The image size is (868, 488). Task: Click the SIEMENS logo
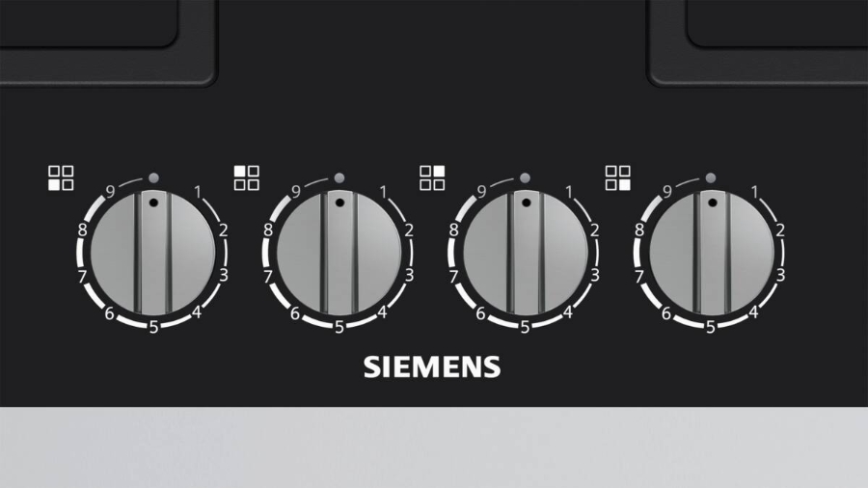(432, 367)
